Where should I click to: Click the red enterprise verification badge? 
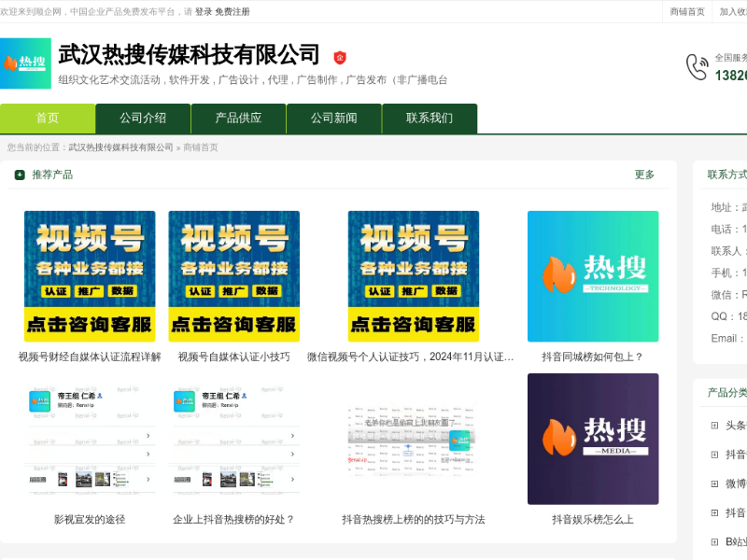pyautogui.click(x=340, y=58)
